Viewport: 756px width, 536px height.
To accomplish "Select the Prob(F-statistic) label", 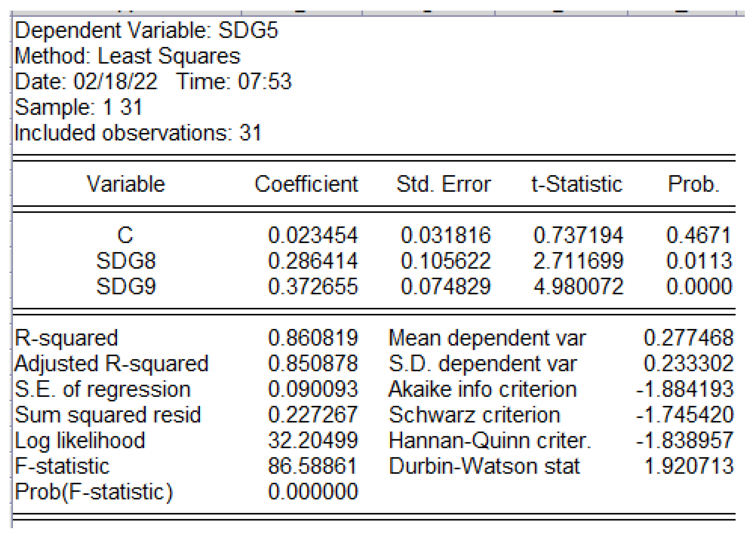I will (94, 492).
